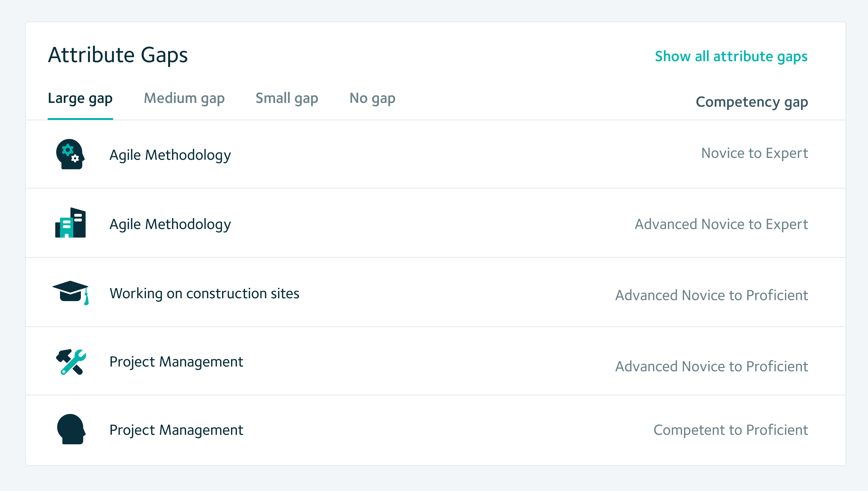Click Agile Methodology next to buildings icon
The height and width of the screenshot is (491, 868).
(x=170, y=224)
